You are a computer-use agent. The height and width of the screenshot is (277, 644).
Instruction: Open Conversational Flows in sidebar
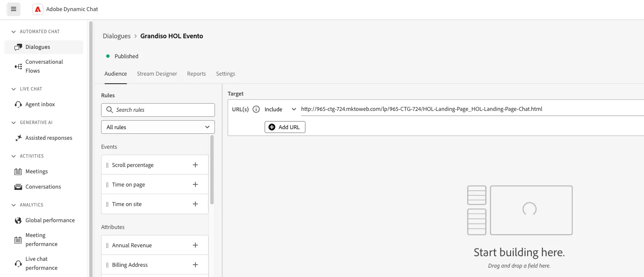[x=44, y=66]
